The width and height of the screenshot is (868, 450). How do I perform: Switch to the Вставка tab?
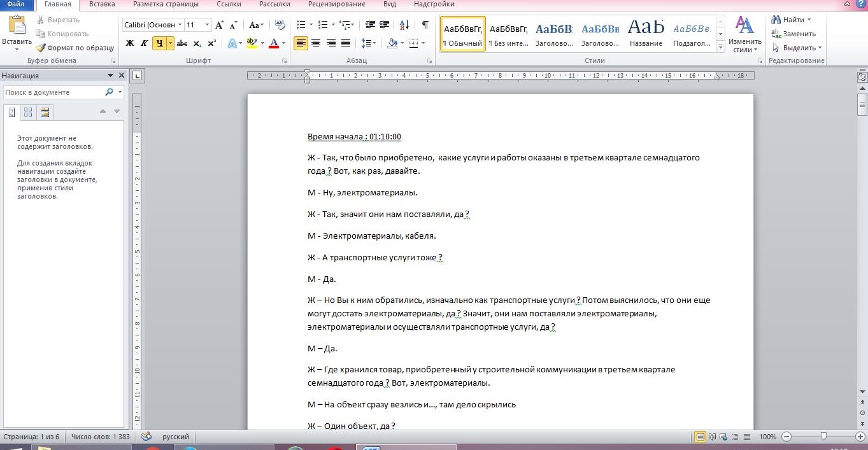[102, 4]
